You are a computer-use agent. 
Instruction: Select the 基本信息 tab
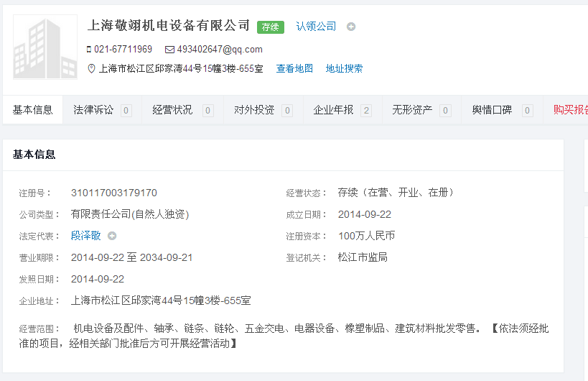(33, 110)
